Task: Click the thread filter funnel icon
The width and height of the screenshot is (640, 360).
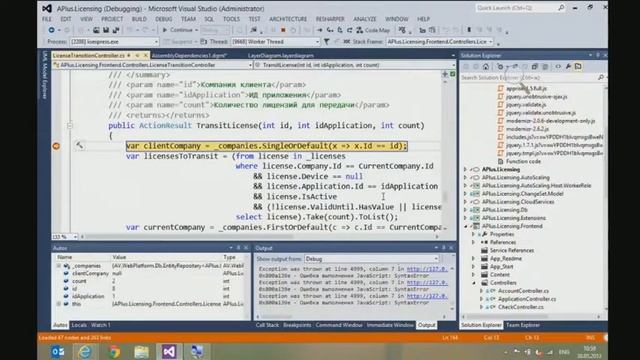Action: point(327,42)
